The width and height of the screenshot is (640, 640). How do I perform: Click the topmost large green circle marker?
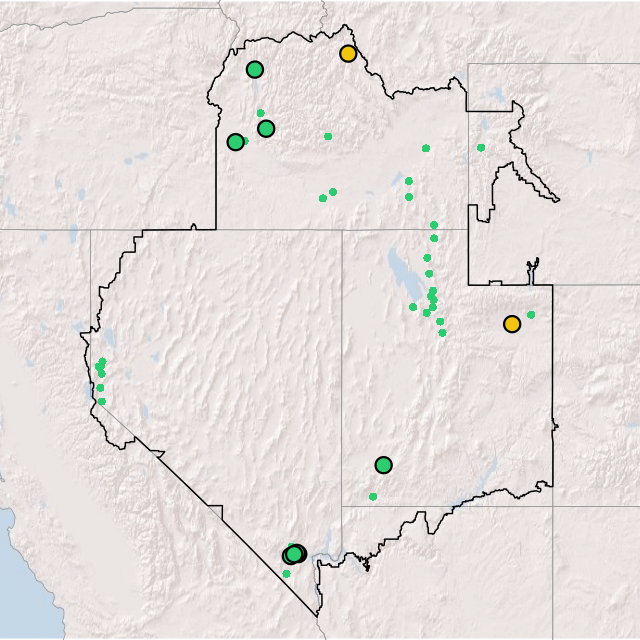tap(255, 70)
